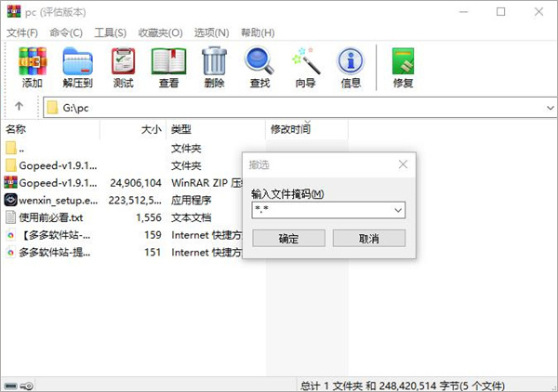This screenshot has width=558, height=392.
Task: Click the folder icon in the address bar
Action: (52, 108)
